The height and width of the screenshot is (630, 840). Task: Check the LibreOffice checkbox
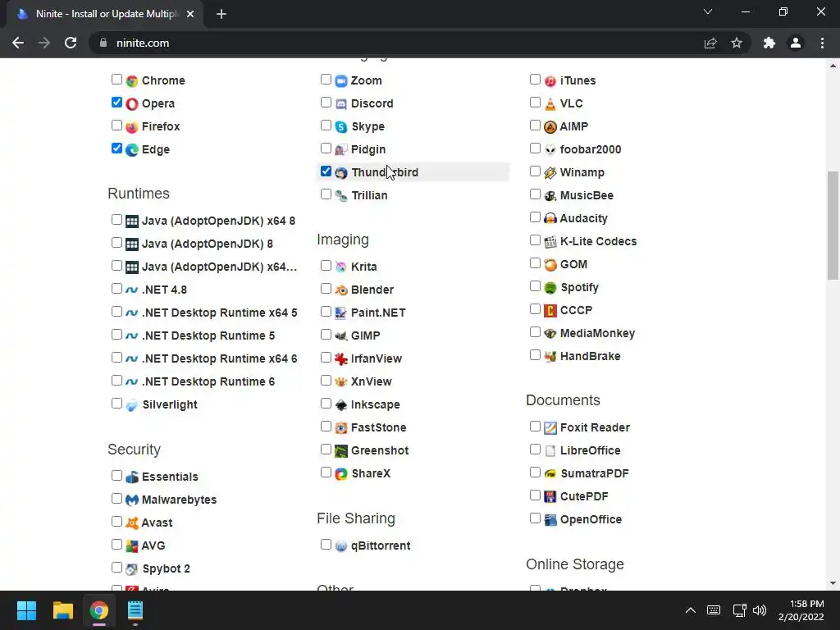tap(535, 450)
